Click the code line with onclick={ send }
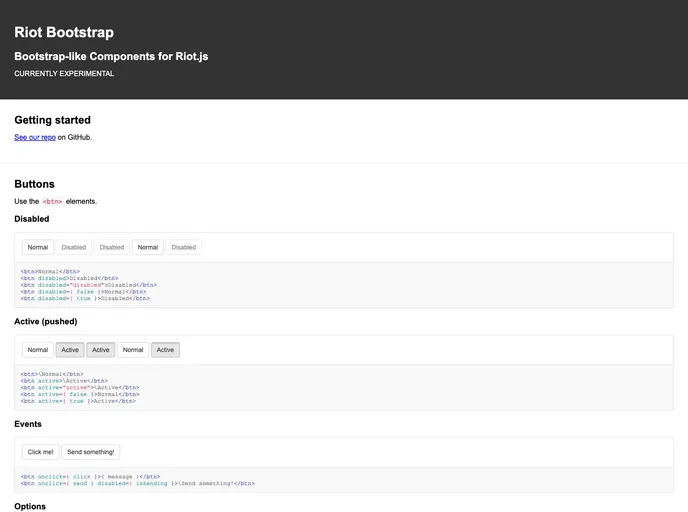The height and width of the screenshot is (512, 688). tap(137, 483)
